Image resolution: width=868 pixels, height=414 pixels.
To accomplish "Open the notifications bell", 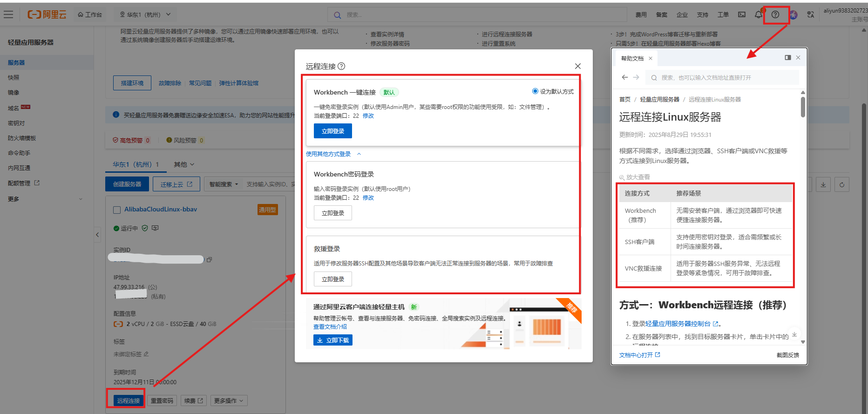I will tap(759, 14).
